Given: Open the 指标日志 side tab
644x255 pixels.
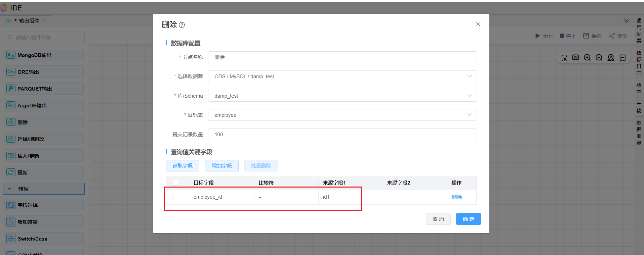Looking at the screenshot, I should click(639, 63).
